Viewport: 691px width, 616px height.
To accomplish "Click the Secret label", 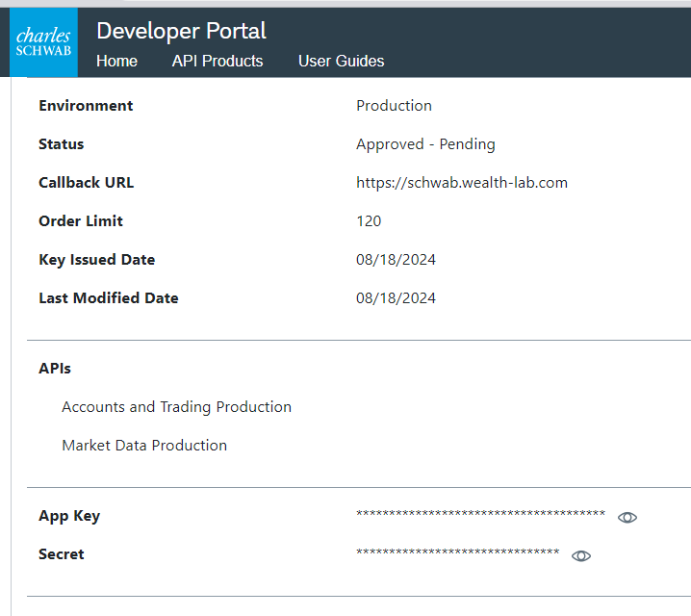I will click(62, 553).
